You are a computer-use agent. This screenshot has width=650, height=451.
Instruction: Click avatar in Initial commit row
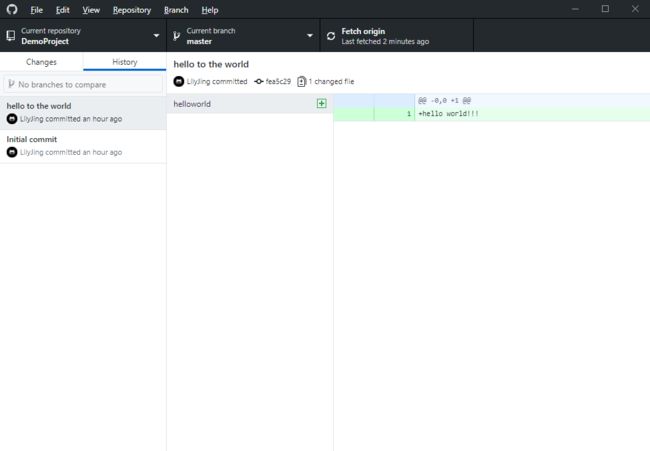click(x=12, y=152)
